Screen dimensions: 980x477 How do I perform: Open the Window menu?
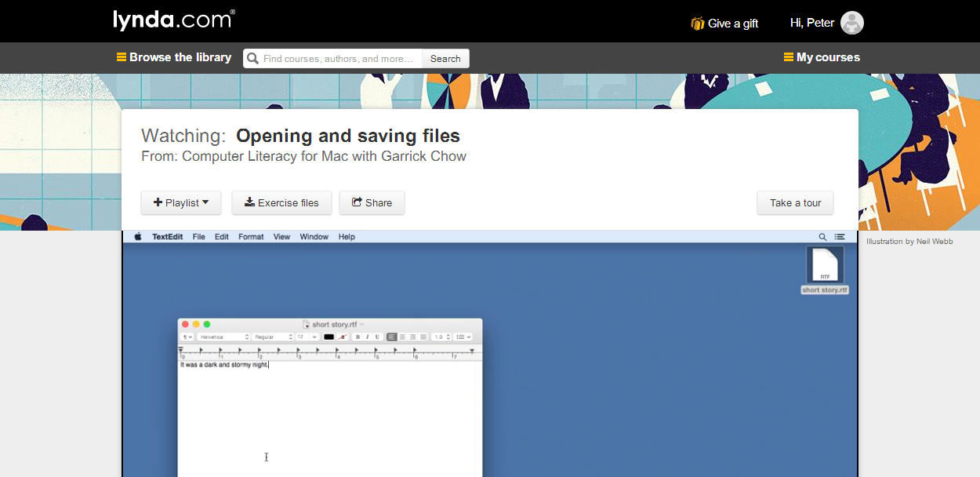314,236
